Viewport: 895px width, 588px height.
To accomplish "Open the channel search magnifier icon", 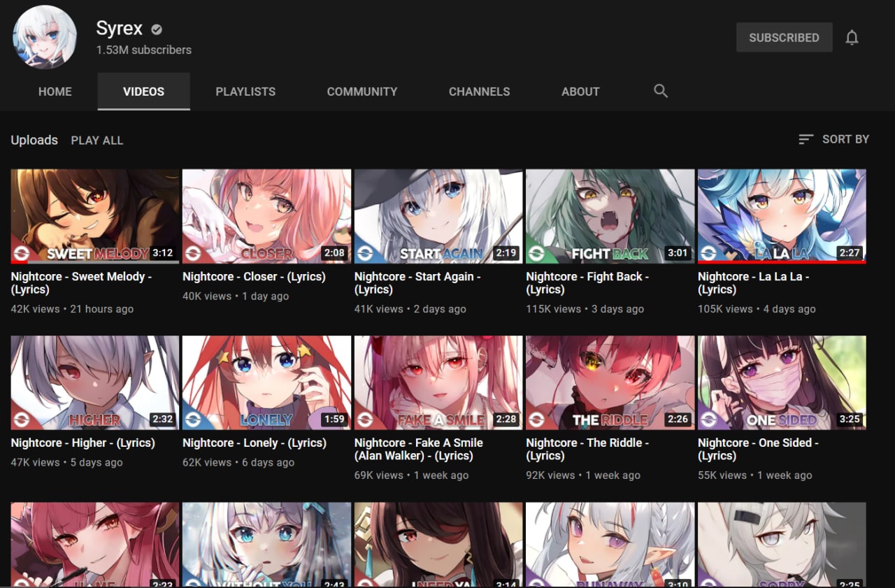I will 661,91.
